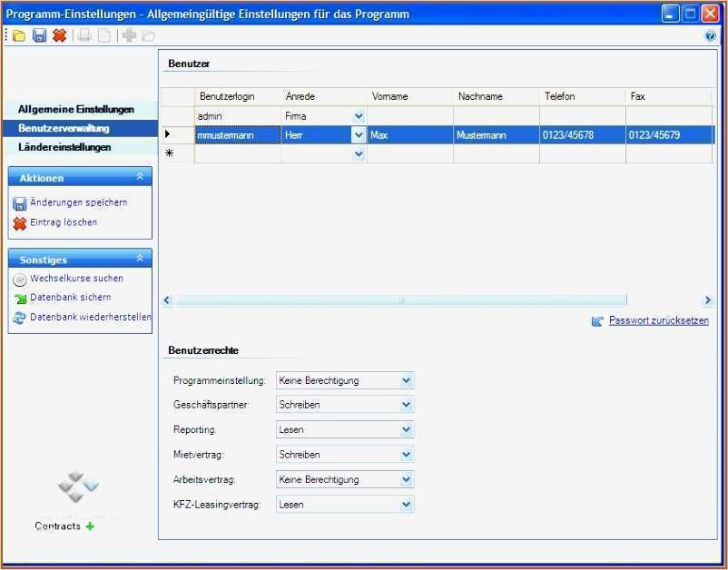728x570 pixels.
Task: Click the horizontal scrollbar under user table
Action: point(400,300)
